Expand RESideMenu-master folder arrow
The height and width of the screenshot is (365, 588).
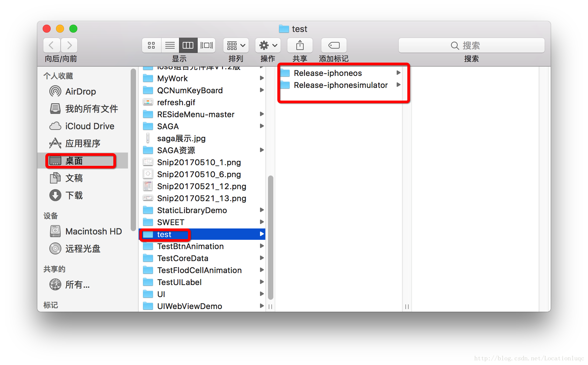point(262,114)
